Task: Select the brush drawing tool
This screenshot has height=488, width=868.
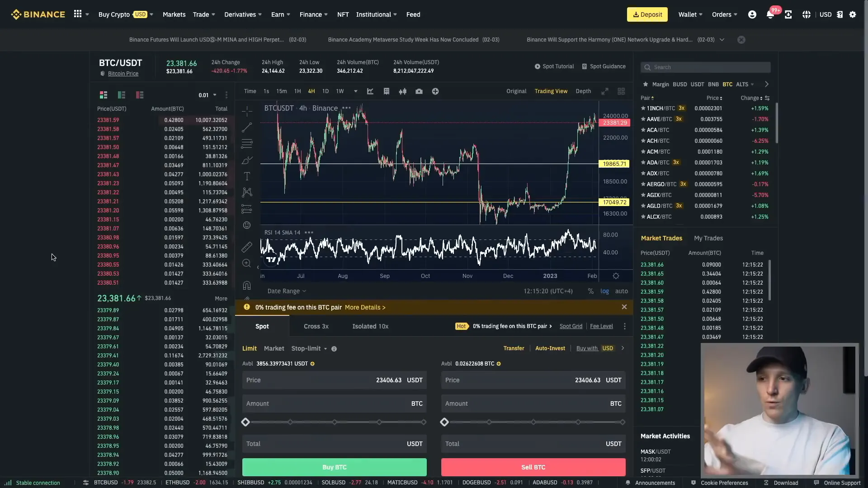Action: coord(247,160)
